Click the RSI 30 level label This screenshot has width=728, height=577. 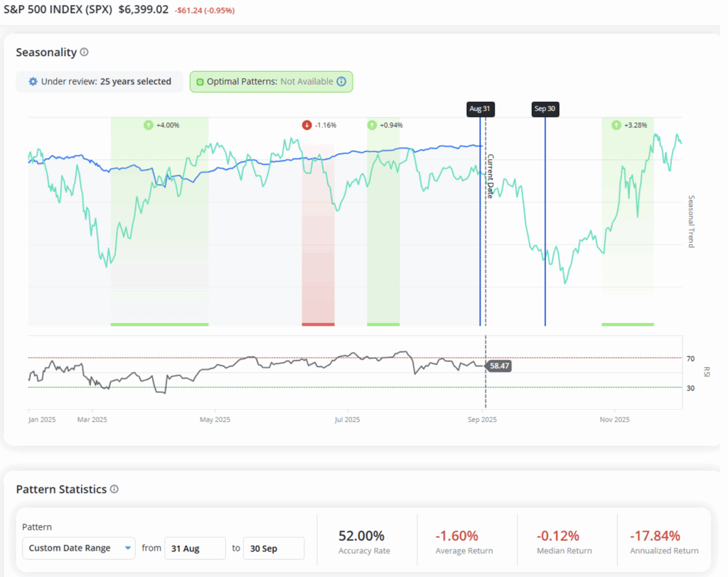click(691, 388)
